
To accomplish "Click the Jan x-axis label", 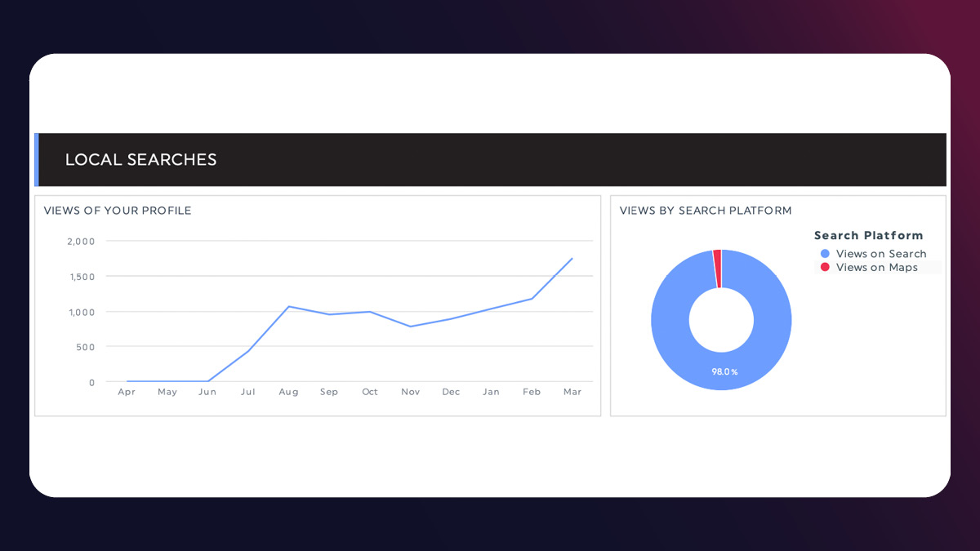I will [491, 392].
